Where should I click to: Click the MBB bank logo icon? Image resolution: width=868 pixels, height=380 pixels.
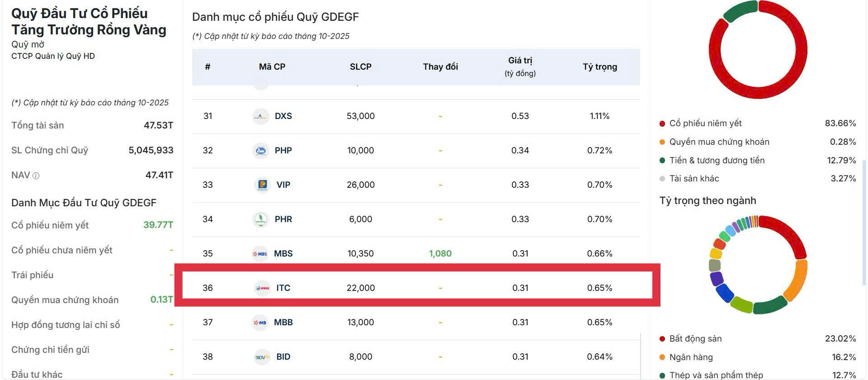[260, 323]
